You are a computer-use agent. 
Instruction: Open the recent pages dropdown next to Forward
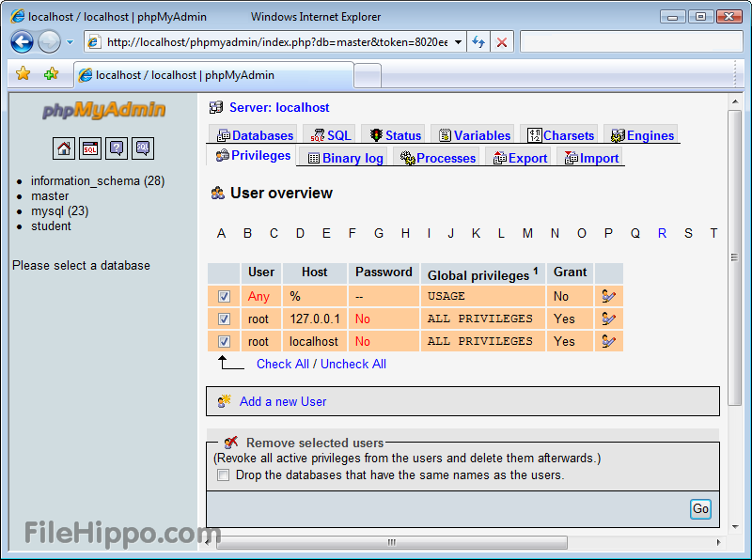70,42
